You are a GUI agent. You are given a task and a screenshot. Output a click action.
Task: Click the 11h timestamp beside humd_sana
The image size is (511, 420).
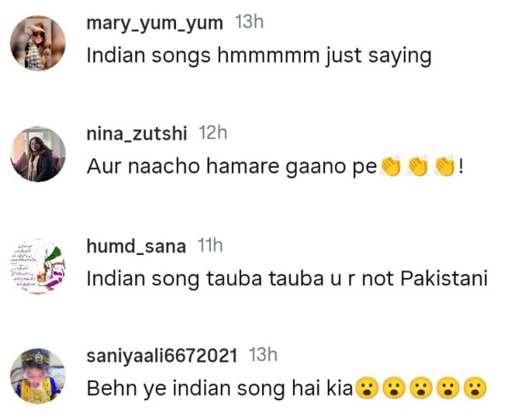click(x=210, y=246)
